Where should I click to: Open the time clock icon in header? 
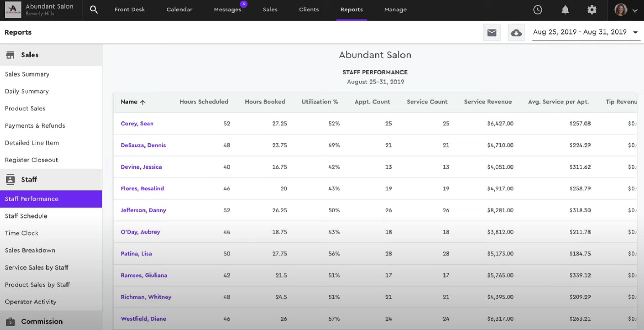tap(538, 10)
